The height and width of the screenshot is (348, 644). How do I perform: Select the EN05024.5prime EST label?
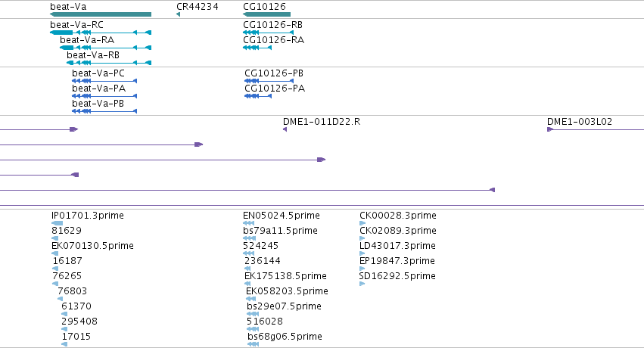tap(282, 215)
